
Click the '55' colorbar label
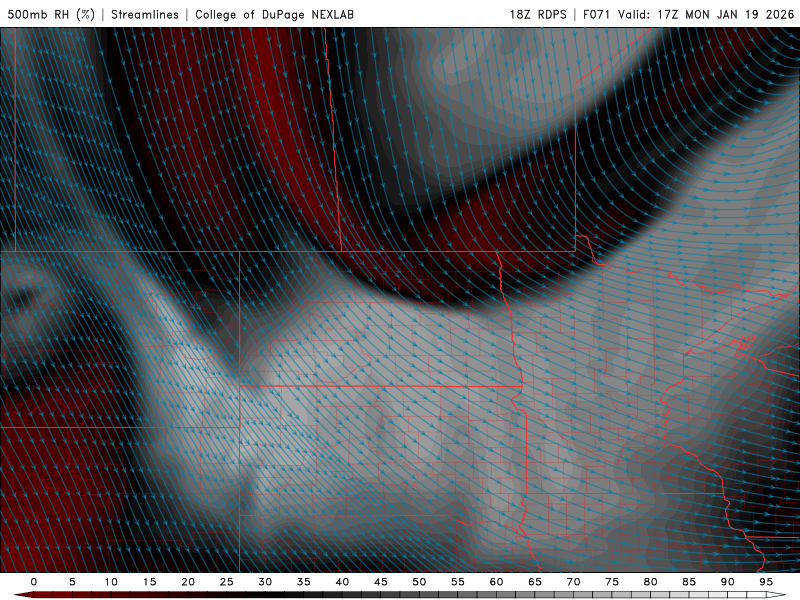point(458,582)
